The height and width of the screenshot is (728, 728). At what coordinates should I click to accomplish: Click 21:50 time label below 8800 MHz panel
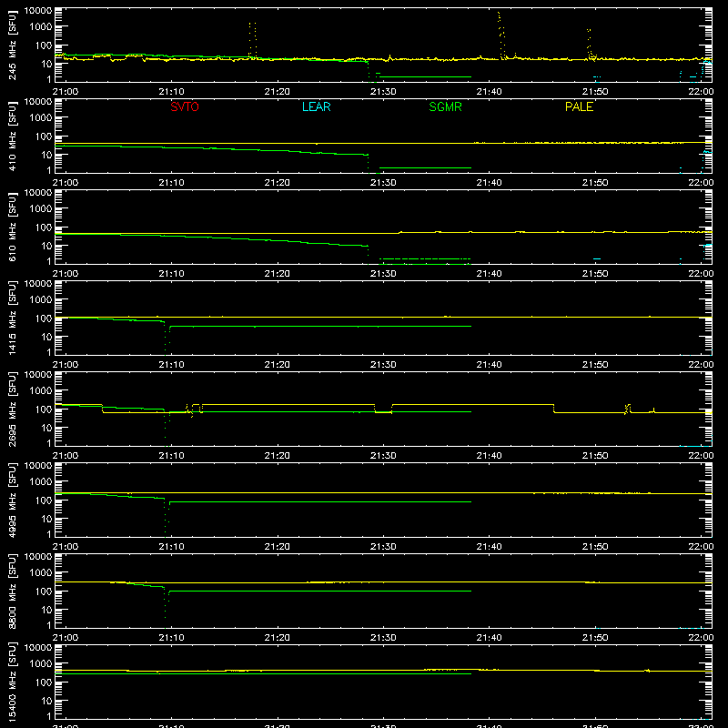595,638
